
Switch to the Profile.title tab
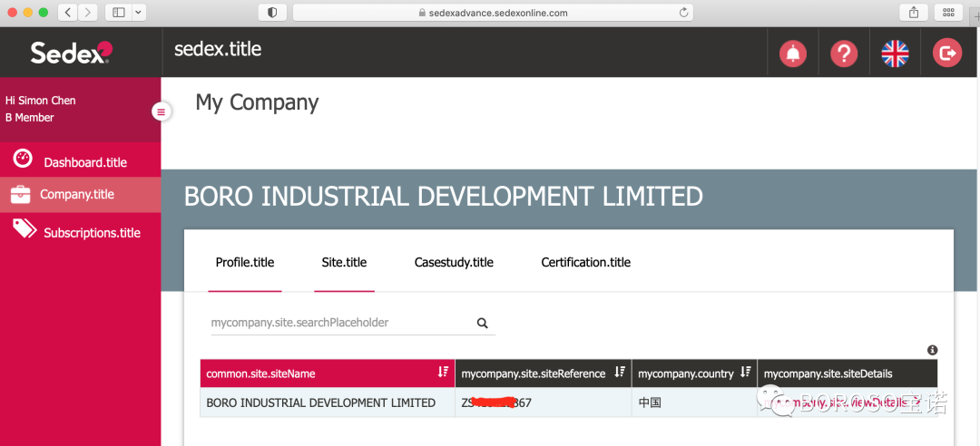click(x=245, y=263)
